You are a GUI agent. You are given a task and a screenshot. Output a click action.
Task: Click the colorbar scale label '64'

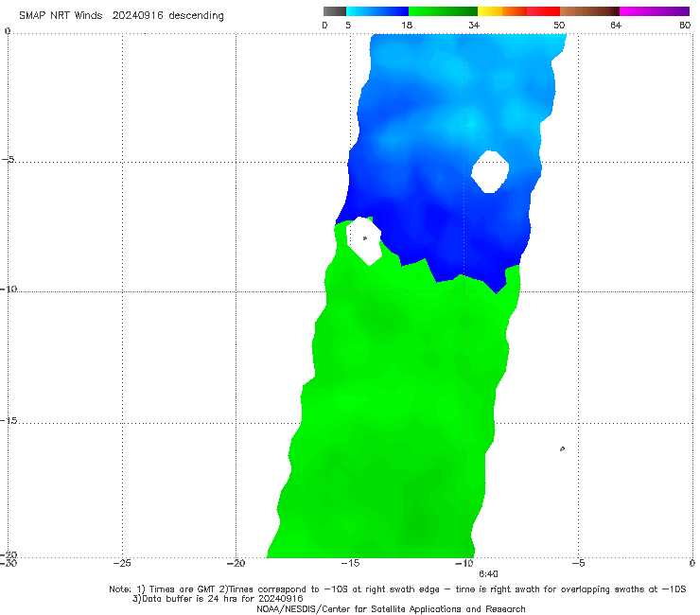pos(616,26)
